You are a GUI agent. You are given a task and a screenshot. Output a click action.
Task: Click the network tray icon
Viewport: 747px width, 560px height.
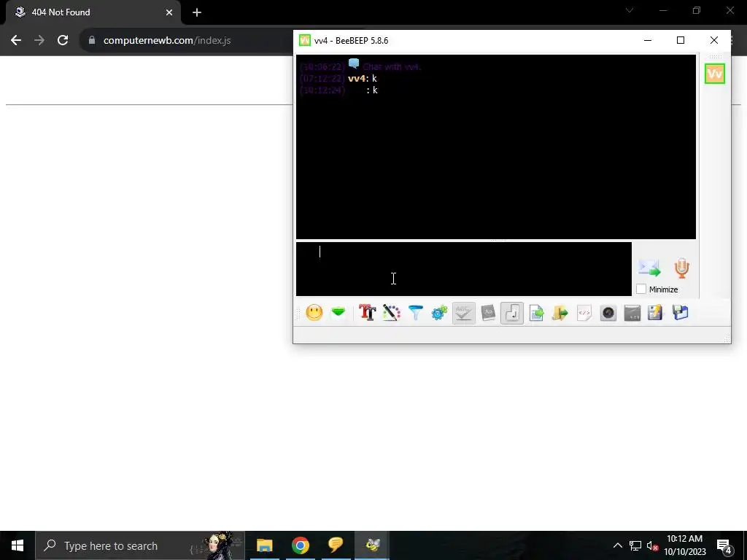pos(635,545)
